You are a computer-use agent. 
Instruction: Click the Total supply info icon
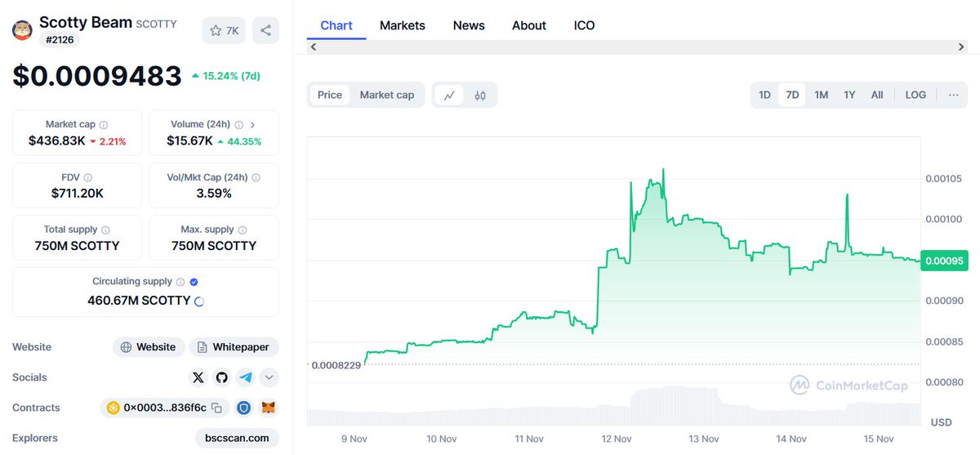(x=105, y=230)
